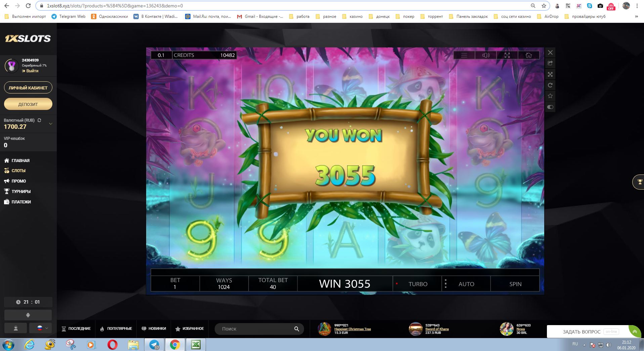Viewport: 644px width, 351px height.
Task: Open the ТУРНИРЫ menu item
Action: point(21,191)
